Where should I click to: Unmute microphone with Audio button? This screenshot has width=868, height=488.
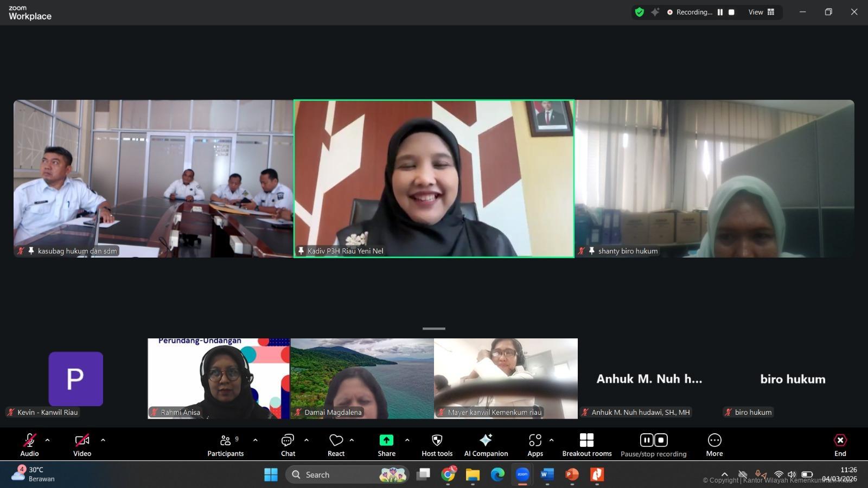pyautogui.click(x=29, y=445)
